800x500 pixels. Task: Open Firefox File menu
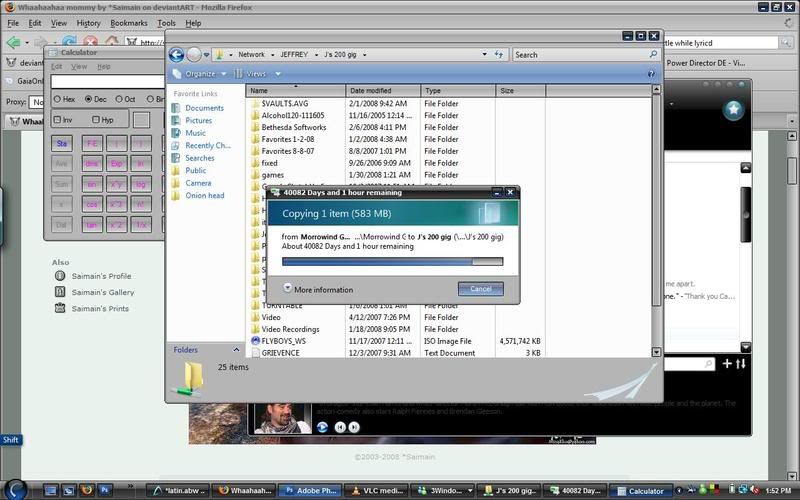pyautogui.click(x=13, y=23)
